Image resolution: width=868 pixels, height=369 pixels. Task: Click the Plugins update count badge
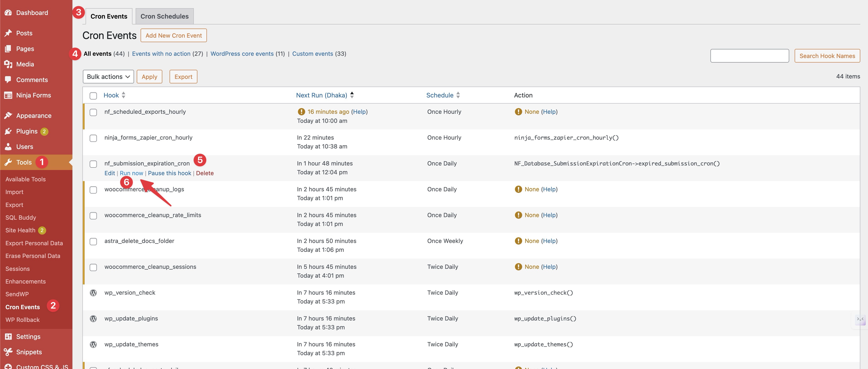coord(44,131)
